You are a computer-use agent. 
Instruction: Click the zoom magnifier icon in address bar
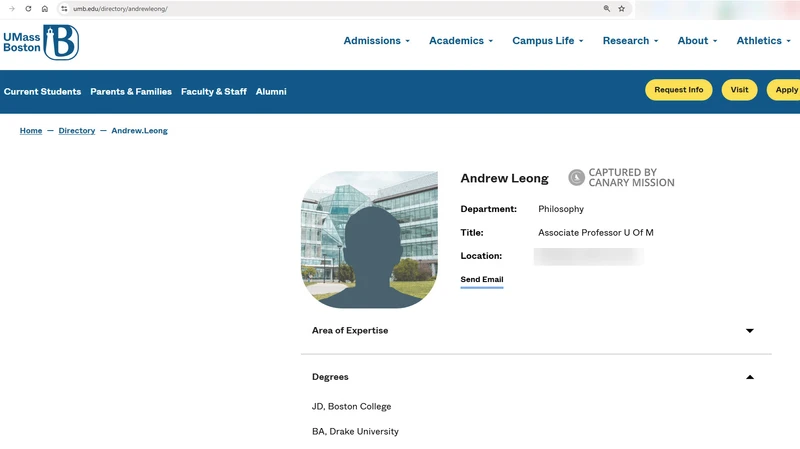click(607, 9)
